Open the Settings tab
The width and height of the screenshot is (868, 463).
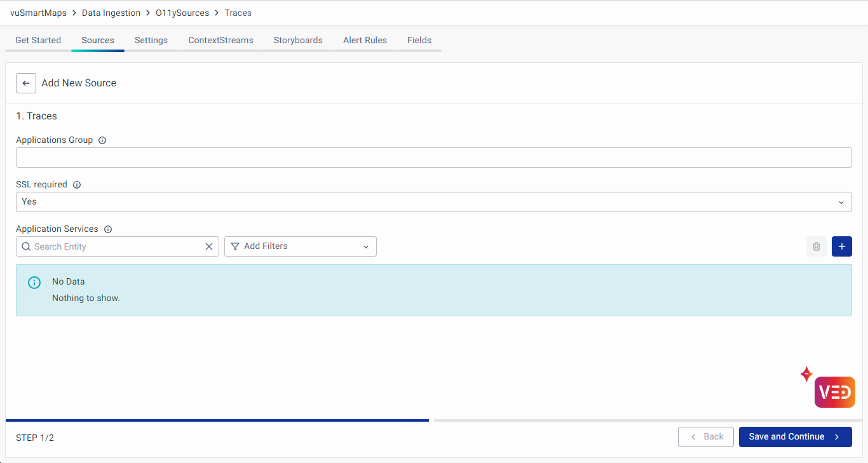(151, 40)
